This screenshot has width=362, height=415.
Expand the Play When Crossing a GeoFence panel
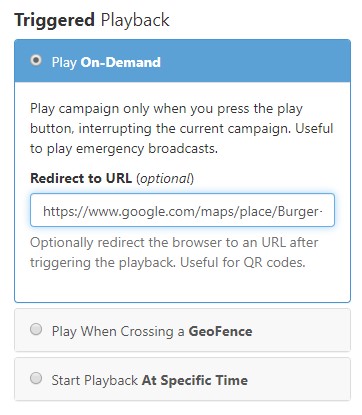click(182, 330)
